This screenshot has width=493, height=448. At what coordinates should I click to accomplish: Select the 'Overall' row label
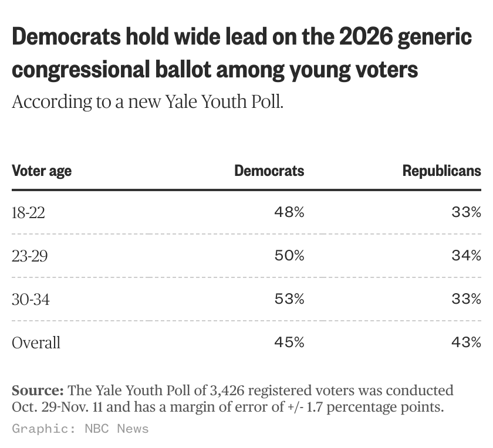36,342
